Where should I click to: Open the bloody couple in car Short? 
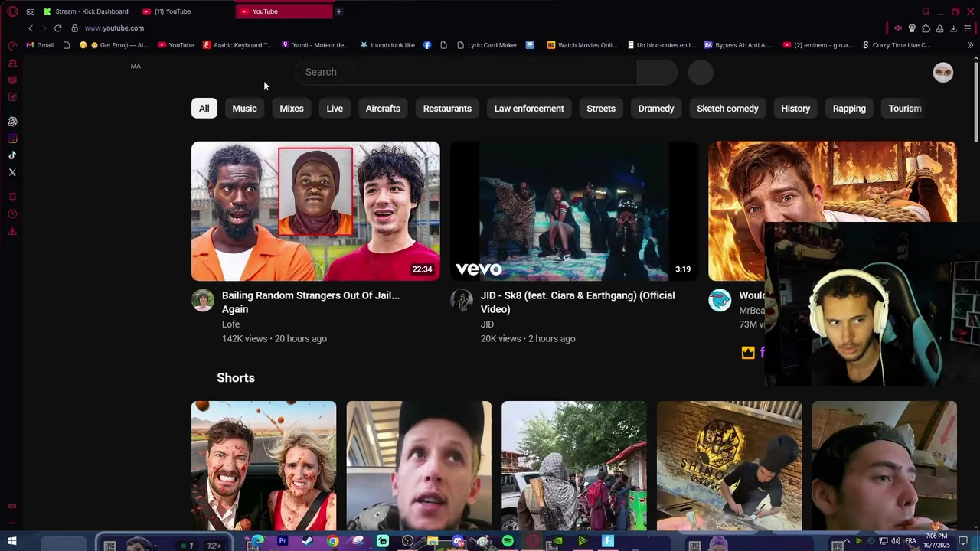(x=263, y=465)
